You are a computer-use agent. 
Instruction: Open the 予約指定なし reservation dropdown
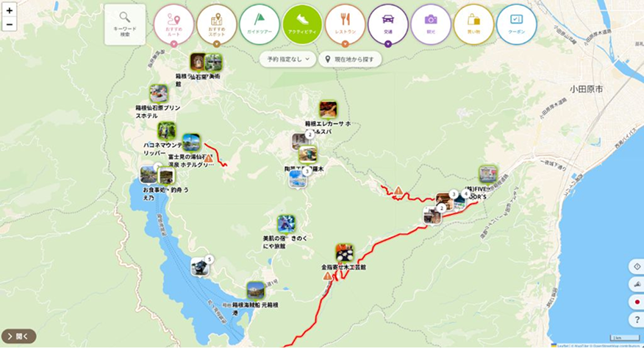288,59
